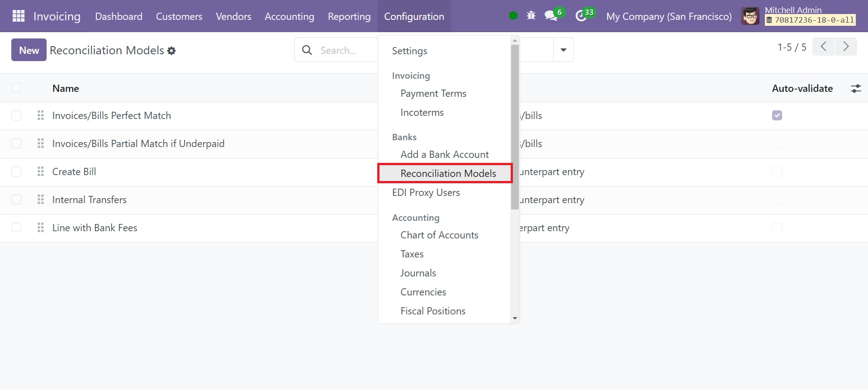Grab drag handle for Line with Bank Fees

point(41,228)
